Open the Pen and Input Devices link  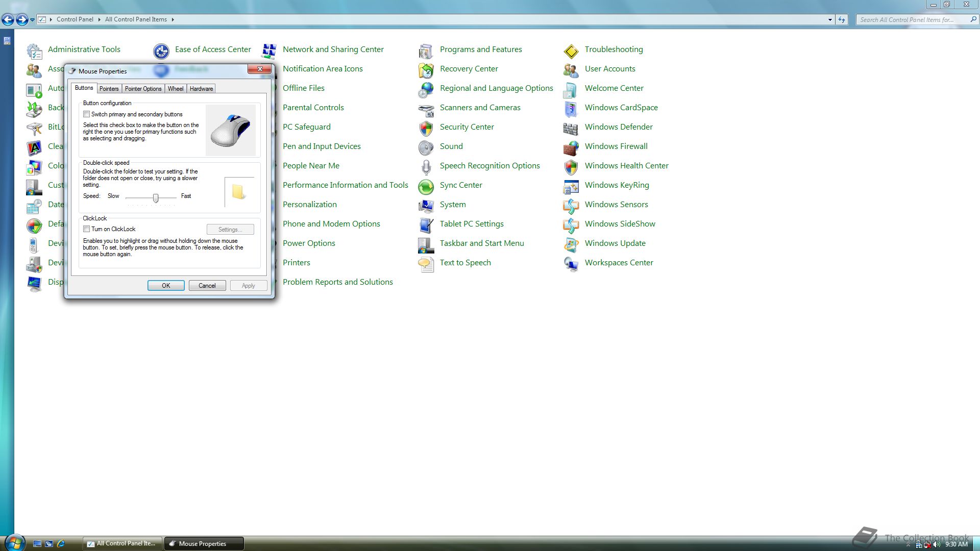[x=322, y=146]
